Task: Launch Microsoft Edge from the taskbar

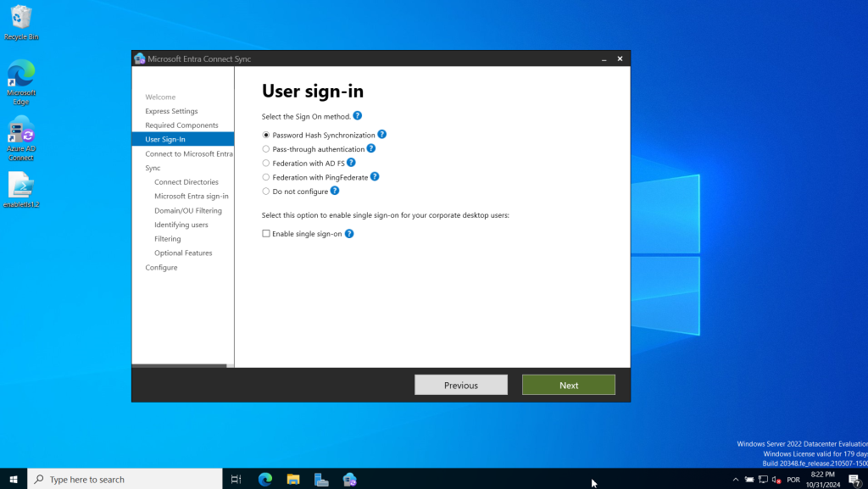Action: 265,479
